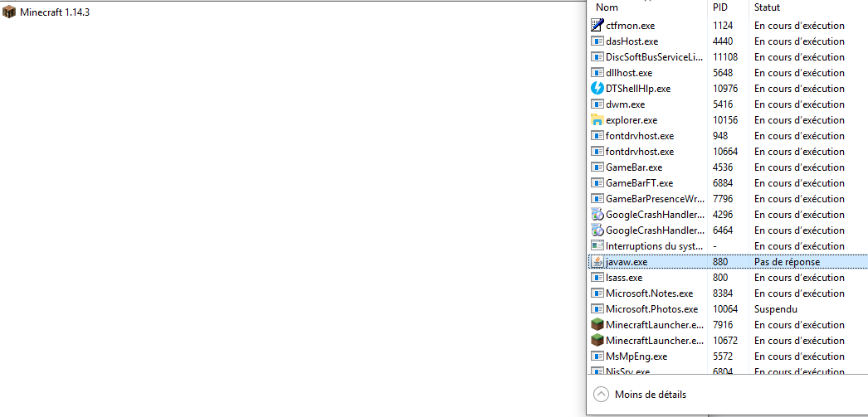Select the explorer.exe process name
This screenshot has height=417, width=868.
pyautogui.click(x=631, y=120)
